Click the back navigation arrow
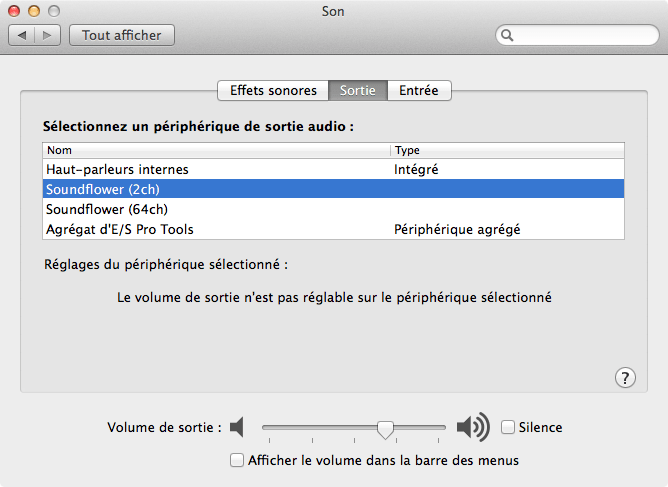668x487 pixels. [x=22, y=35]
